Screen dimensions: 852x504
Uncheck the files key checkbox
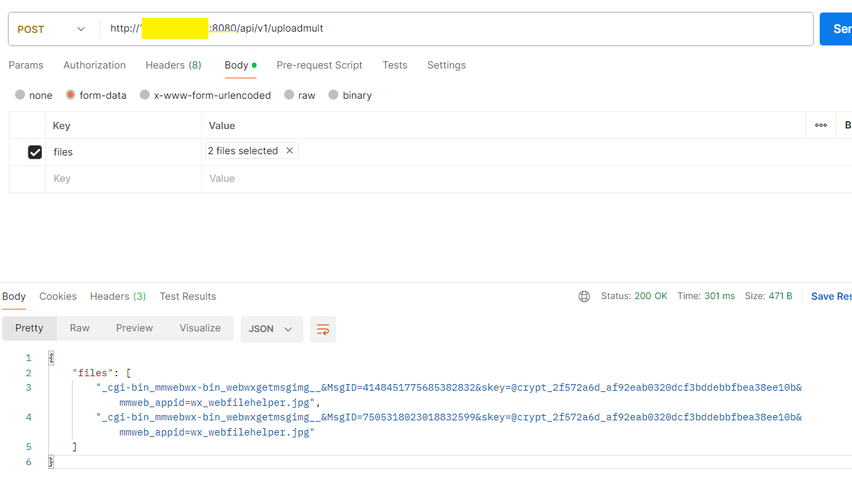[x=35, y=152]
